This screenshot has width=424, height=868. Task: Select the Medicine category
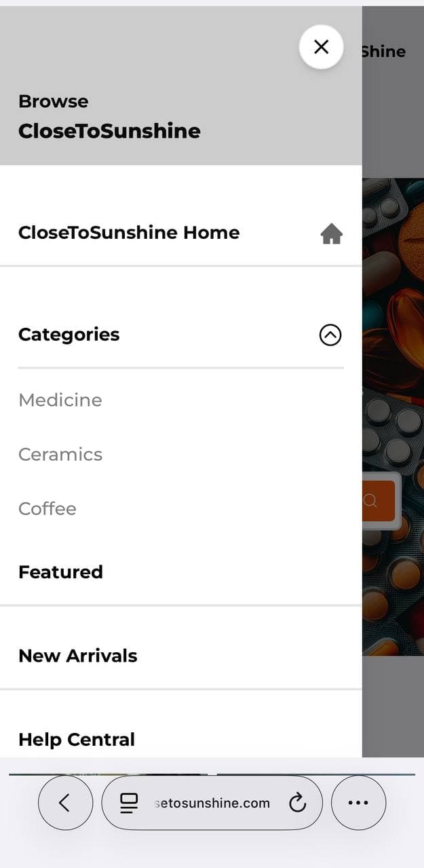coord(60,400)
